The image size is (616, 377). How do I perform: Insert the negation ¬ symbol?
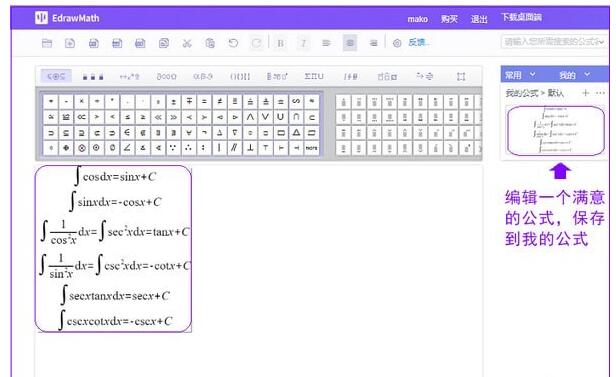click(204, 133)
